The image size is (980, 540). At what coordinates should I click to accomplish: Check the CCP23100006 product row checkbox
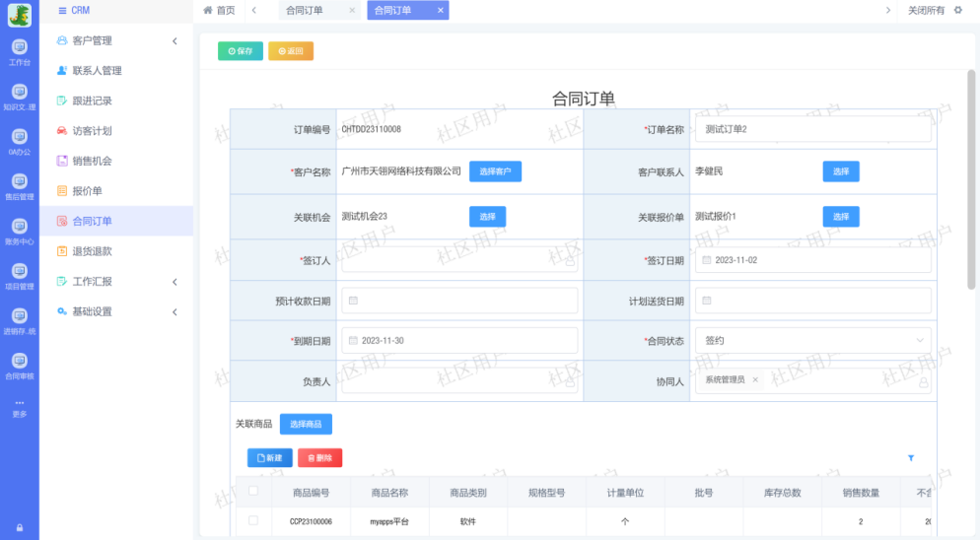click(253, 521)
